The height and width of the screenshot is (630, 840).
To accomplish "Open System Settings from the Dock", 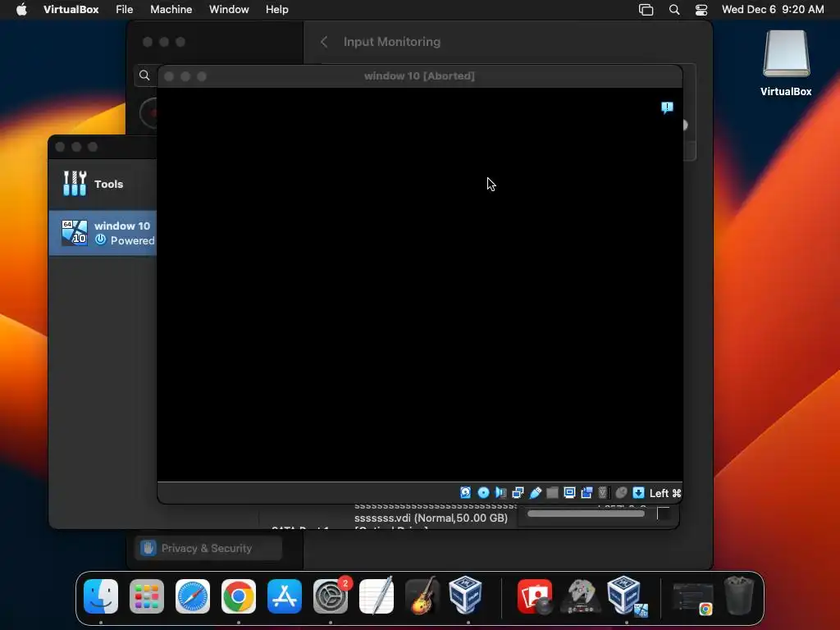I will tap(331, 596).
